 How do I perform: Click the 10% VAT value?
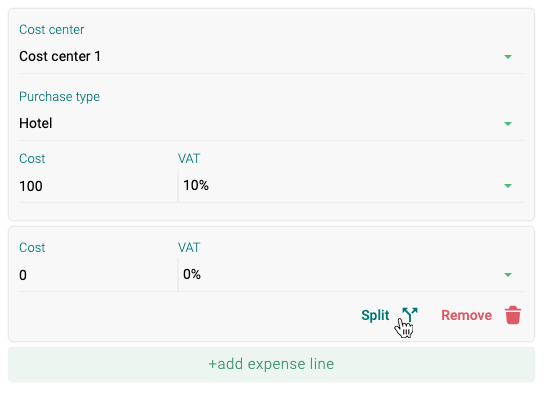pos(196,185)
